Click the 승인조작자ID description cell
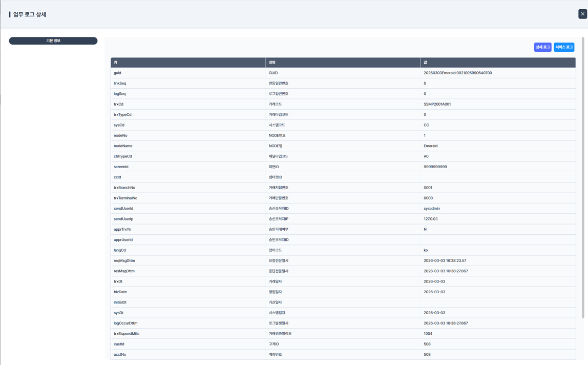Viewport: 588px width, 365px height. click(343, 239)
